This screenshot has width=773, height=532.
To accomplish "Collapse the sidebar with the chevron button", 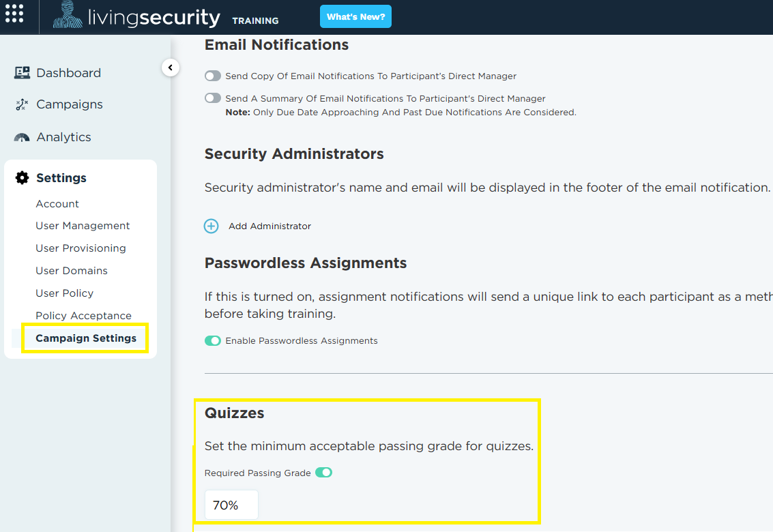I will (x=170, y=68).
